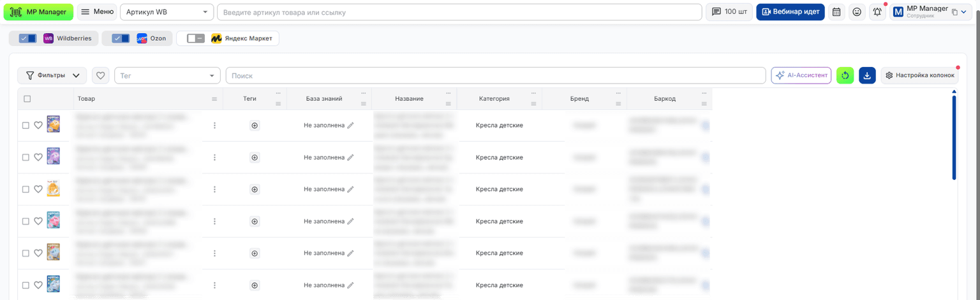Click the blue table vertical scrollbar thumb
Viewport: 980px width, 300px height.
coord(954,137)
